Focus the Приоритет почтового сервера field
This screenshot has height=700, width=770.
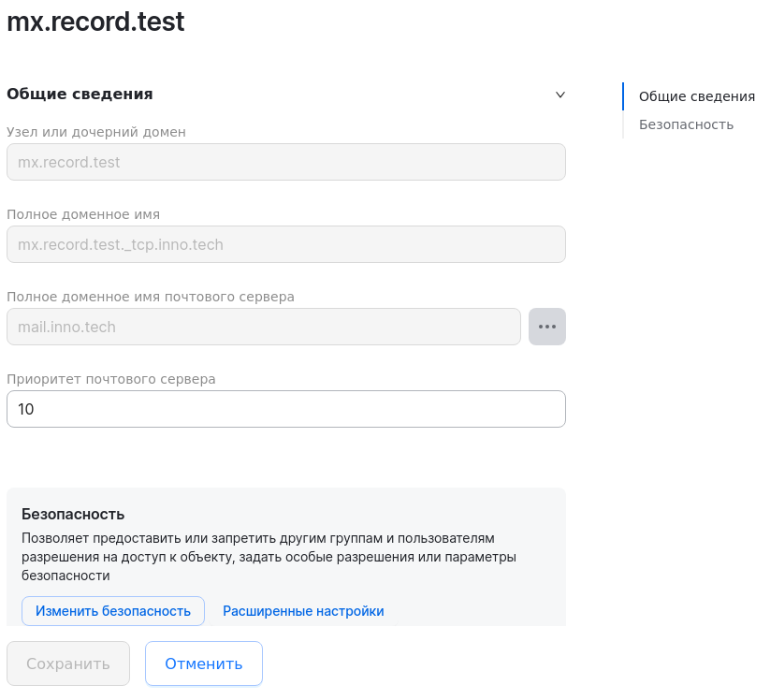coord(285,409)
